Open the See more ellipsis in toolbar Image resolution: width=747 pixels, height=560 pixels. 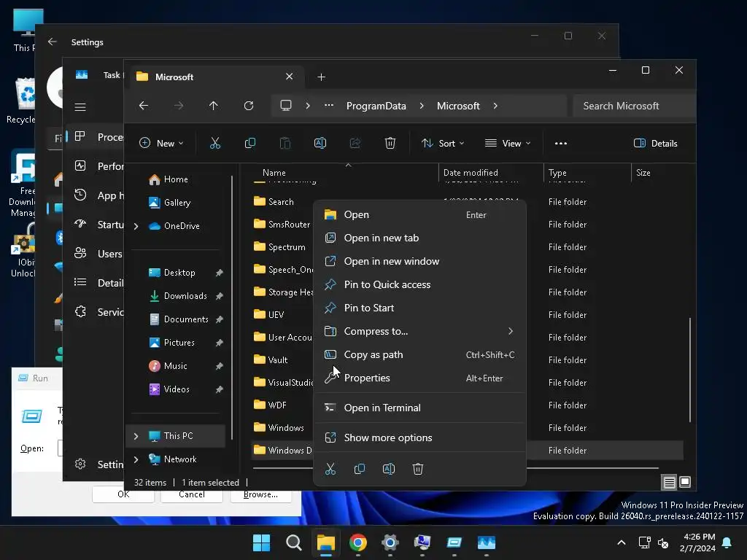click(561, 144)
